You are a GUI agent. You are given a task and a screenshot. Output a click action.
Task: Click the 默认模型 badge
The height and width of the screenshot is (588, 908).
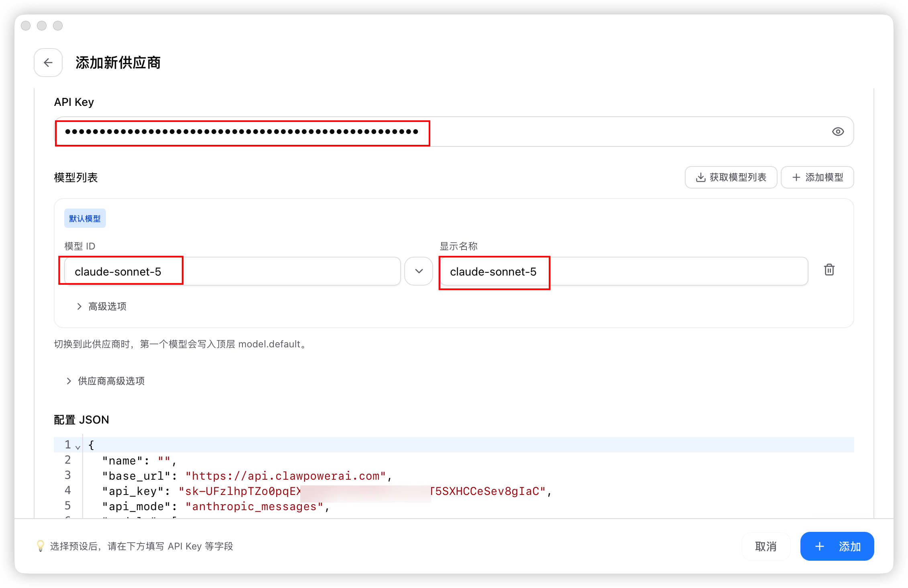point(85,218)
